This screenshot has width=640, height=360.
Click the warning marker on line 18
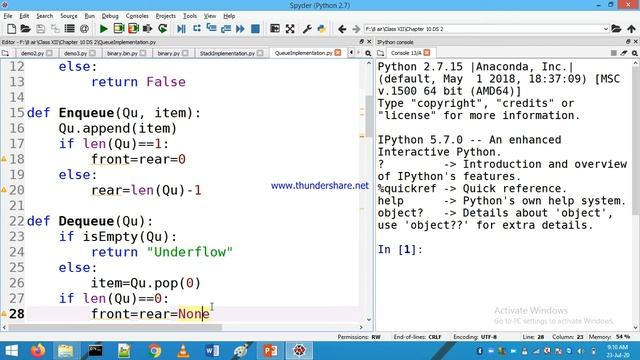(x=4, y=159)
